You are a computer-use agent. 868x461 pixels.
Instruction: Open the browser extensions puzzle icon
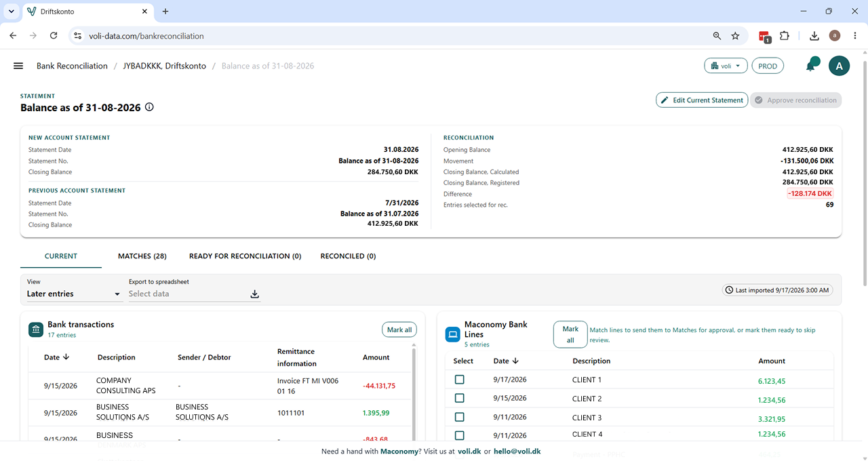pos(785,36)
